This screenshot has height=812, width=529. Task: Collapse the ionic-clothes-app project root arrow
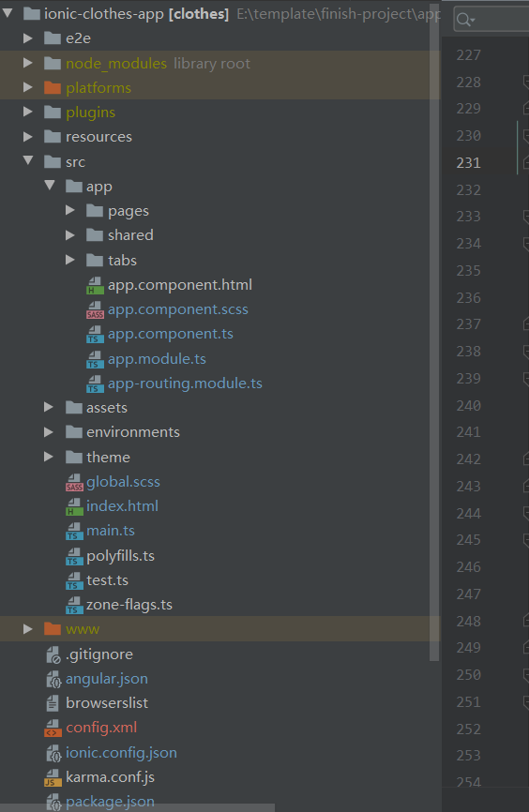pos(8,13)
